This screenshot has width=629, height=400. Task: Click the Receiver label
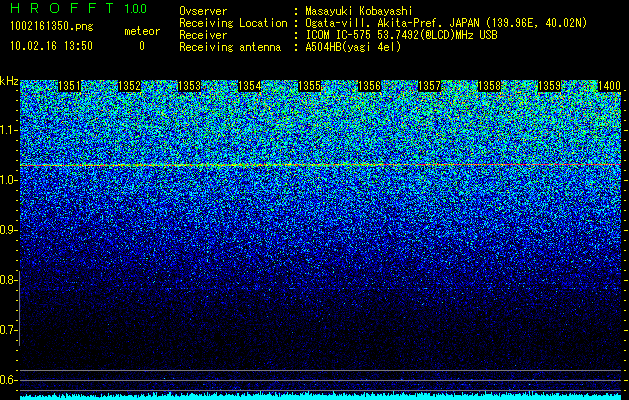coord(203,35)
